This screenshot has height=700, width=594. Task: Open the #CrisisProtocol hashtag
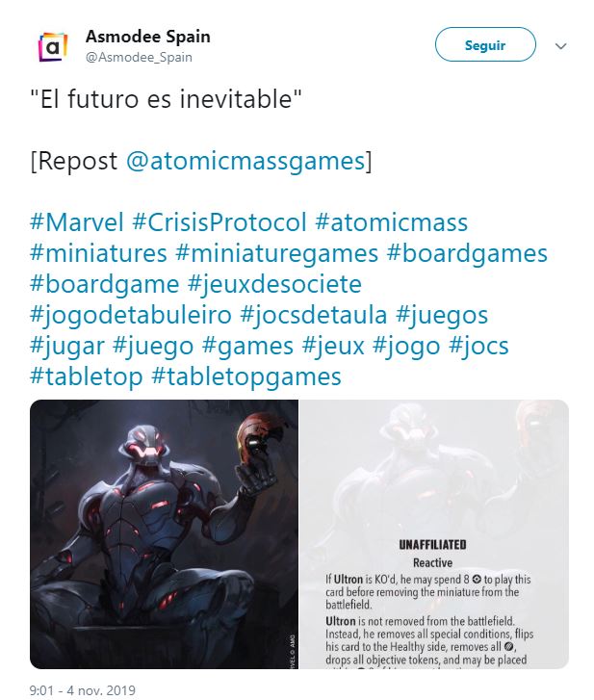point(220,221)
